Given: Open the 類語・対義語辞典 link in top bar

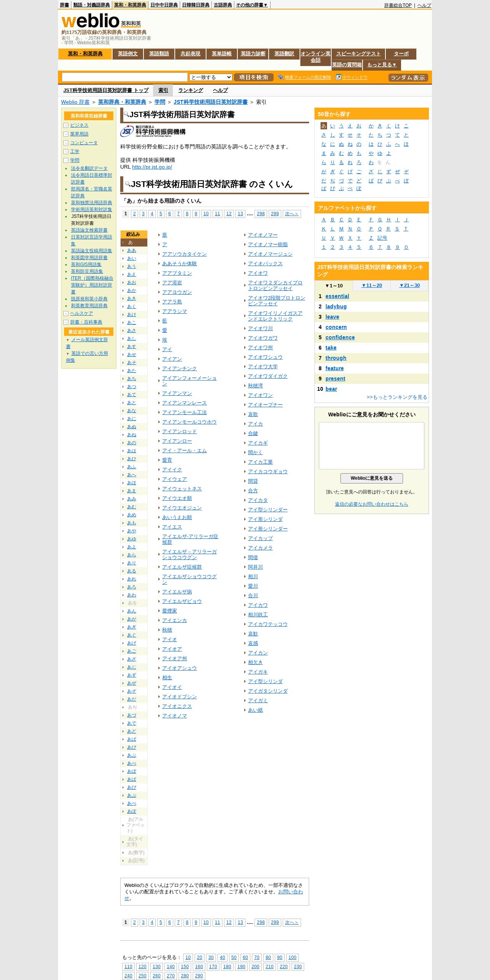Looking at the screenshot, I should (x=92, y=5).
